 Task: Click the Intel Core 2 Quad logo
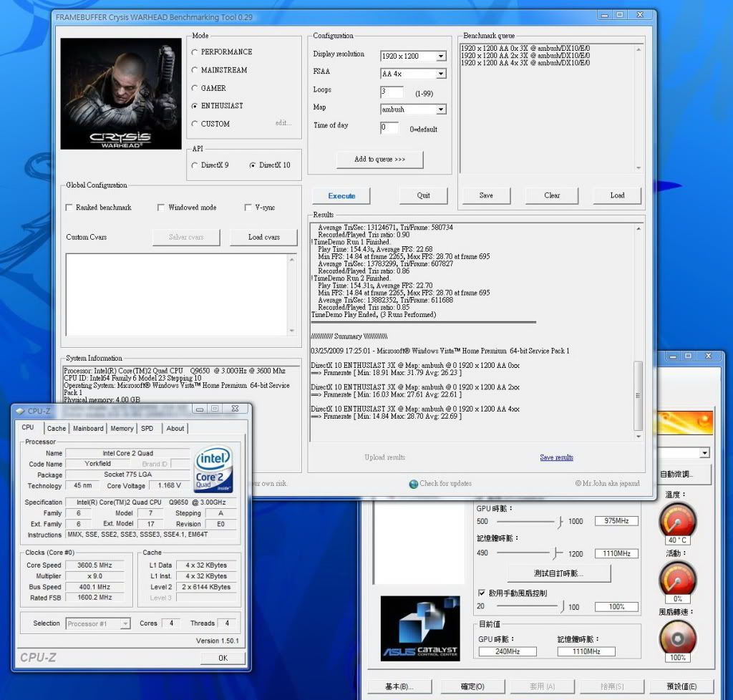tap(213, 470)
